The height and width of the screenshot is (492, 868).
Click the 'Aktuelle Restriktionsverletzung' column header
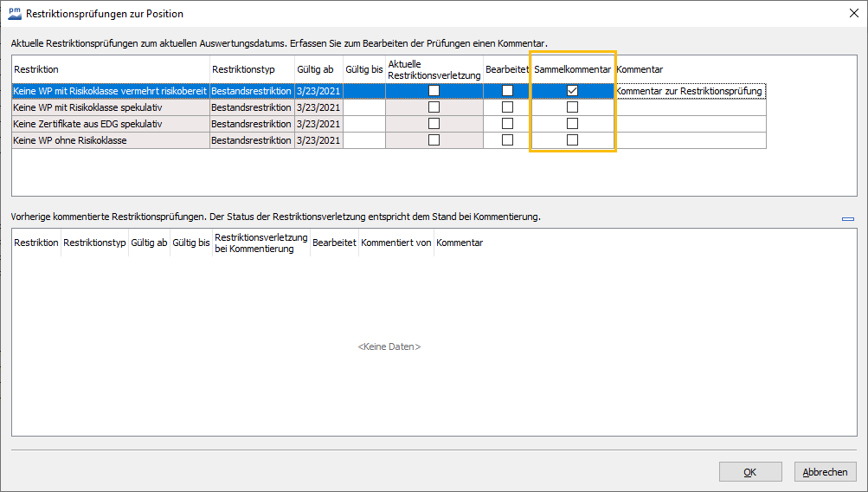click(x=434, y=69)
